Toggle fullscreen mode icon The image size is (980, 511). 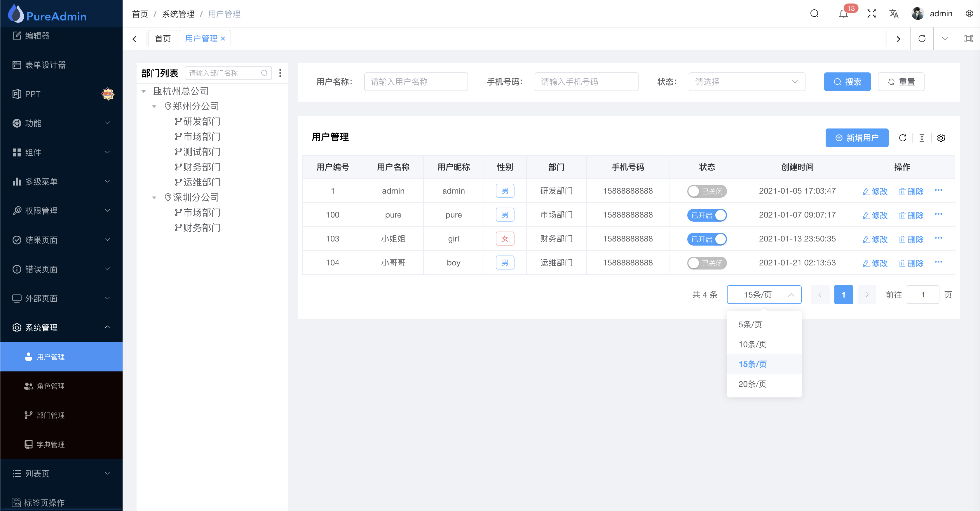coord(871,13)
